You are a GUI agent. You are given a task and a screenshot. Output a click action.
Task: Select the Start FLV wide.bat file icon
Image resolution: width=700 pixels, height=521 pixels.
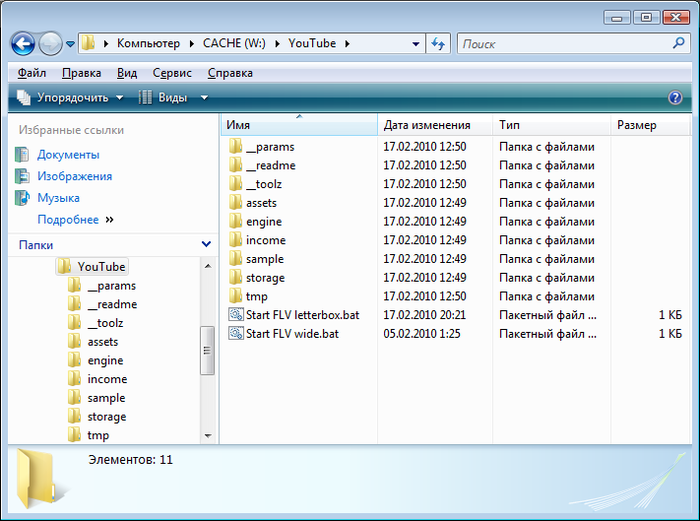coord(236,333)
